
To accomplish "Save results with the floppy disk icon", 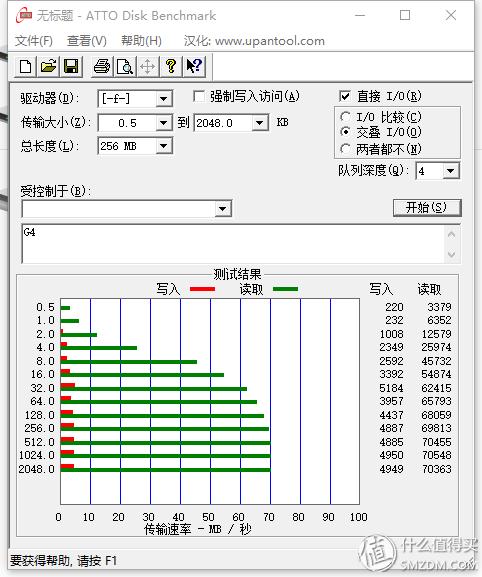I will coord(71,67).
